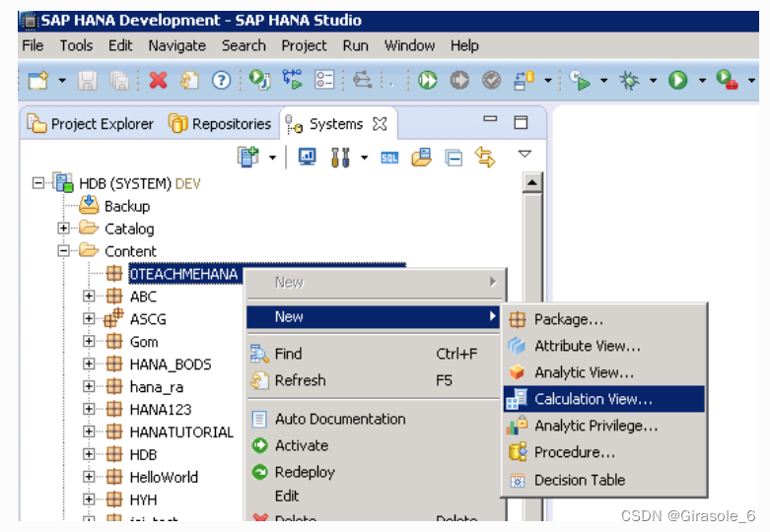Open the Project menu
Screen dimensions: 770x532
(x=304, y=45)
